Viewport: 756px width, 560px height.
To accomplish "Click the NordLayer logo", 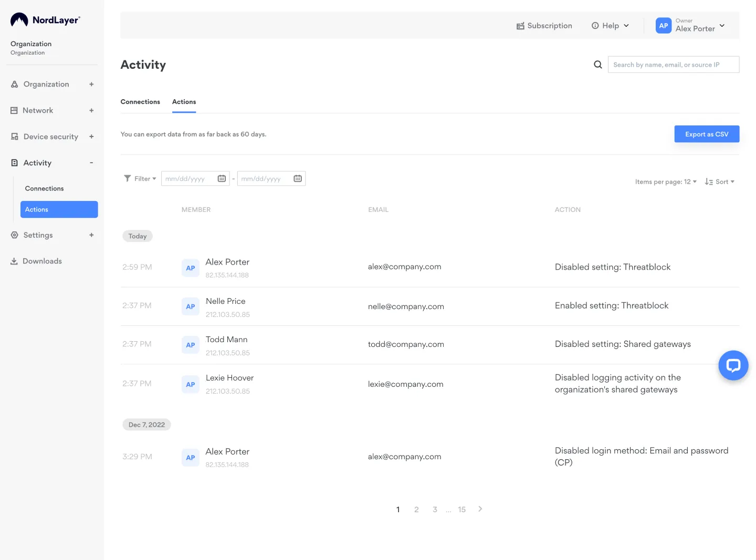I will [x=45, y=20].
